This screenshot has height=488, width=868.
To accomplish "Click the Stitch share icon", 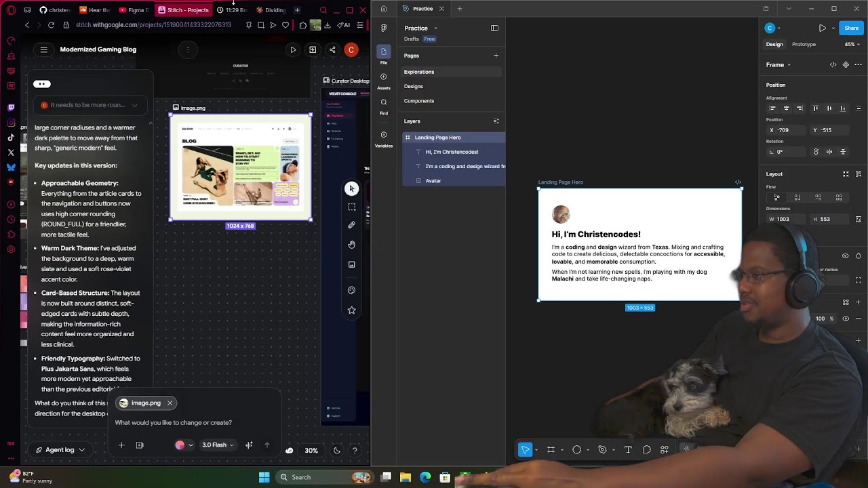I will (x=332, y=49).
